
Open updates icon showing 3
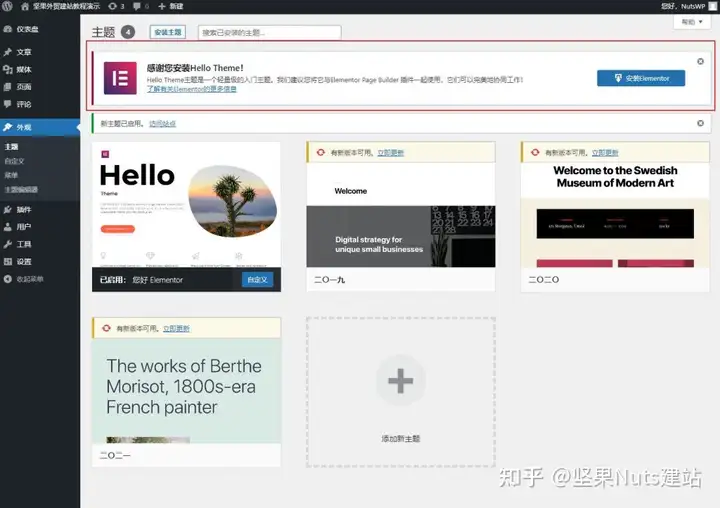112,6
